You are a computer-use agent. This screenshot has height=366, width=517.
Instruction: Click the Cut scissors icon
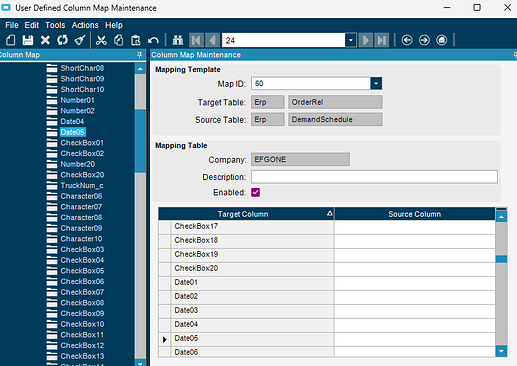tap(101, 40)
